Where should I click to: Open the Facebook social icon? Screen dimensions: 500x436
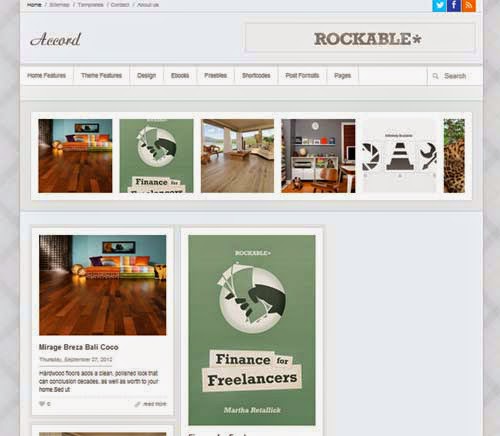point(454,5)
